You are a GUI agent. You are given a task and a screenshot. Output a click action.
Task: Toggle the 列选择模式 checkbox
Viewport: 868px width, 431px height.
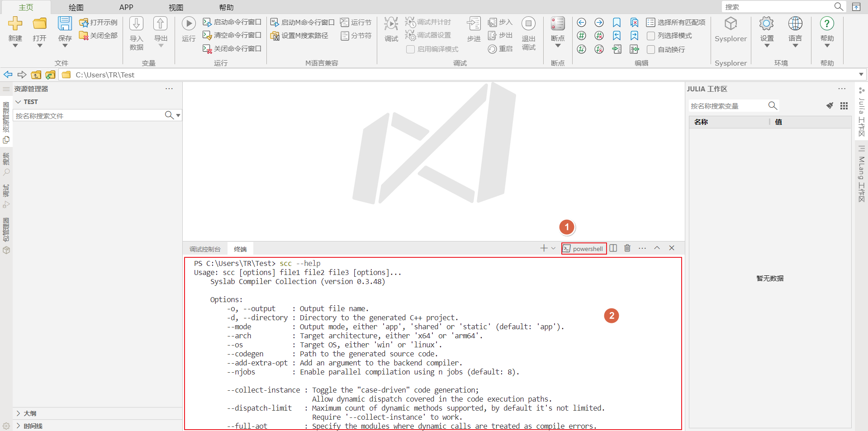(651, 36)
